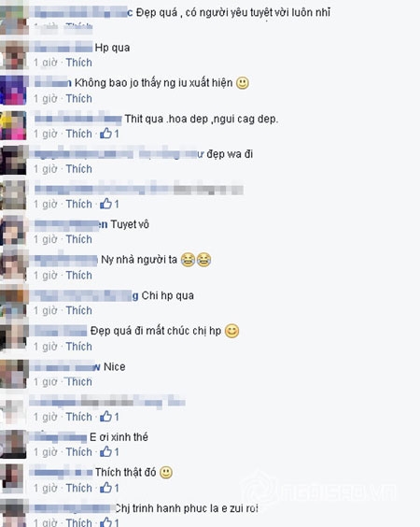
Task: Click Thích under 'Chi hp qua' comment
Action: point(79,310)
